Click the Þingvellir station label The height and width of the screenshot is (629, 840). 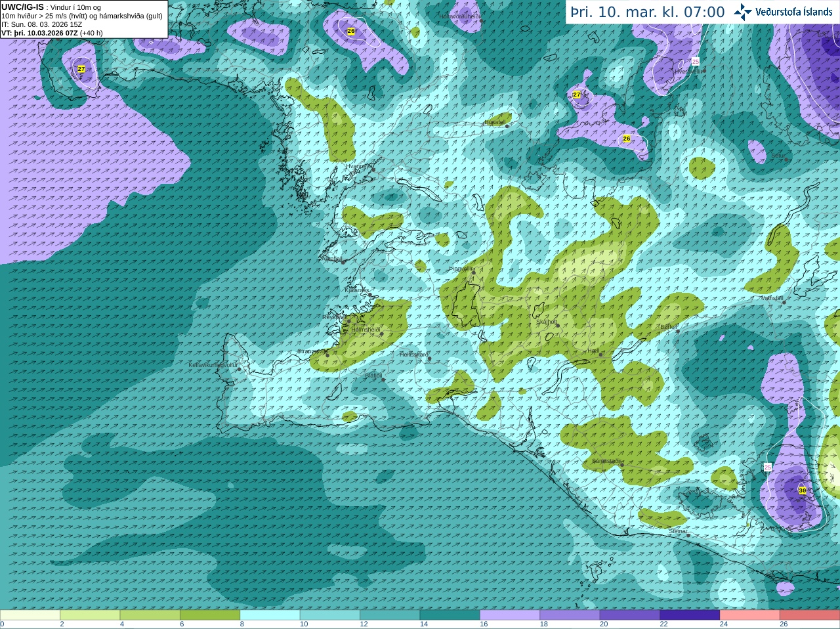pyautogui.click(x=461, y=269)
